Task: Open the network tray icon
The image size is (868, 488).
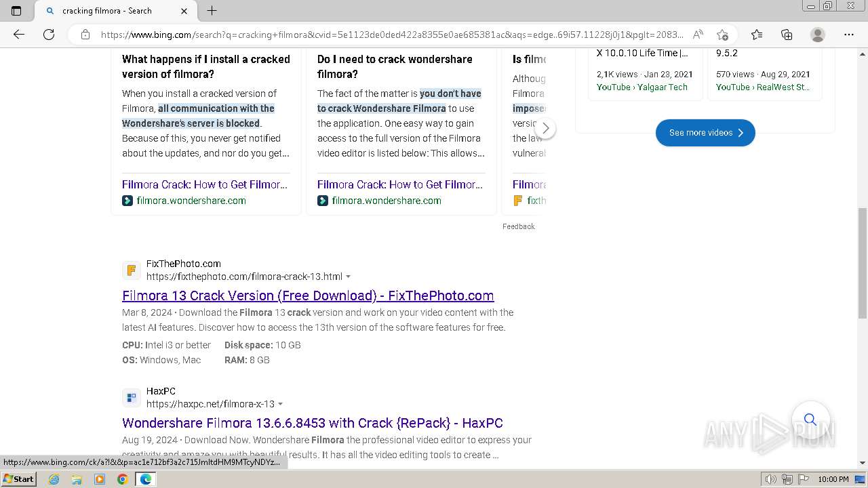Action: click(x=787, y=479)
